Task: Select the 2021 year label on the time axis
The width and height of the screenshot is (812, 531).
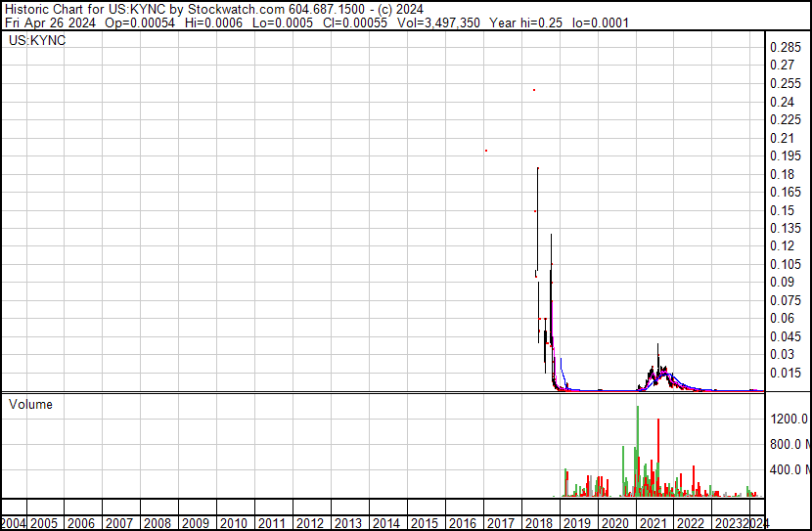Action: (653, 523)
